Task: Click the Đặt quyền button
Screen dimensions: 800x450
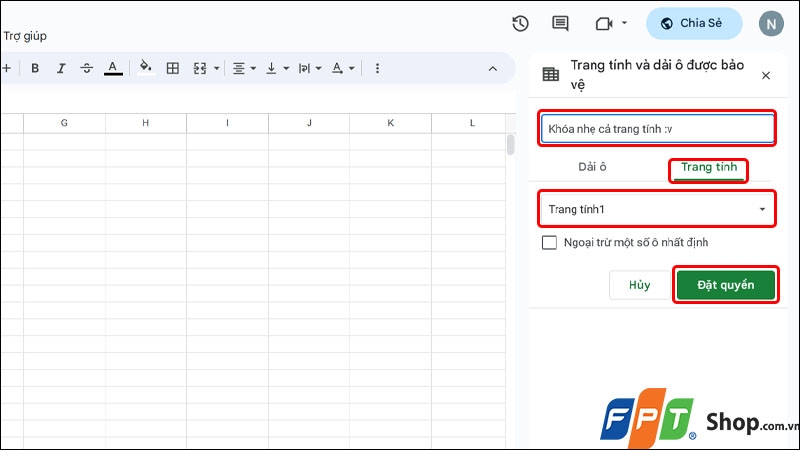Action: click(x=726, y=285)
